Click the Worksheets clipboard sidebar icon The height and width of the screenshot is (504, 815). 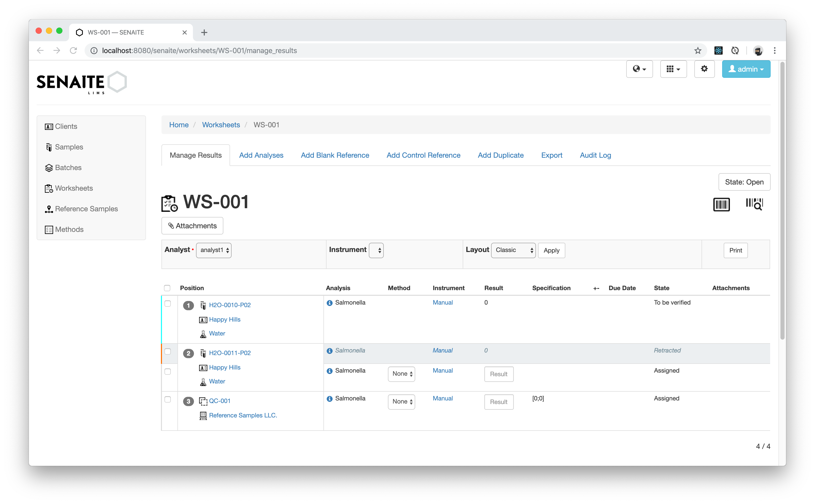tap(49, 189)
